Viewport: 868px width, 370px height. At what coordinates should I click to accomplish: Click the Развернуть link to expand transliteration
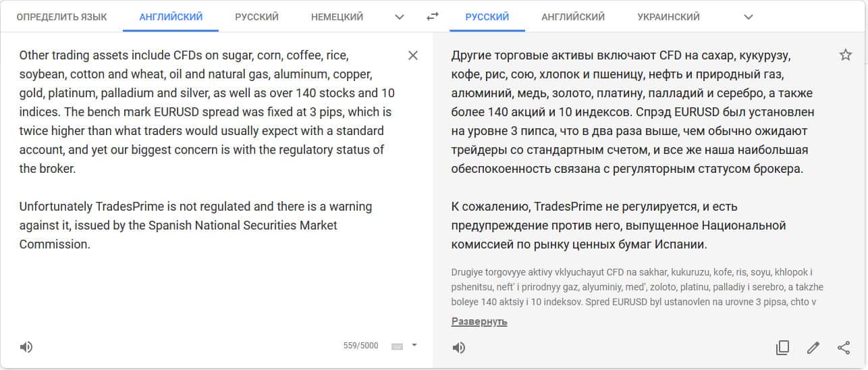coord(479,322)
